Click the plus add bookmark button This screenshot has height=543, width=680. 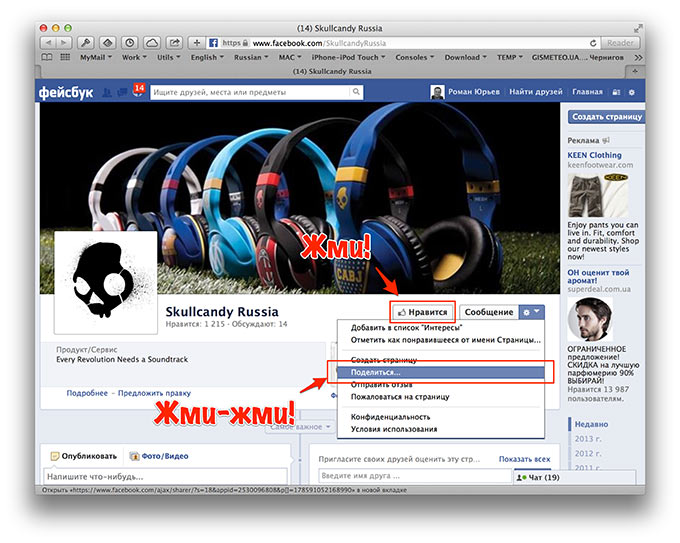pyautogui.click(x=196, y=43)
